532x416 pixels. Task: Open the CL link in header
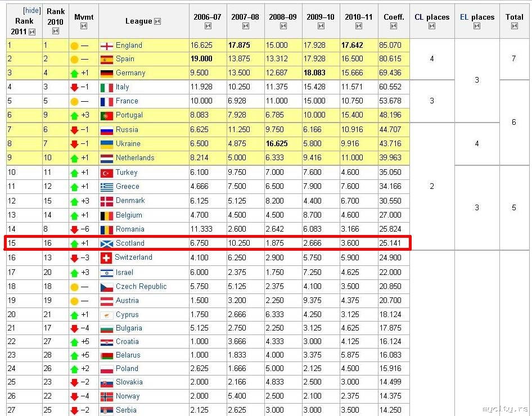tap(418, 17)
